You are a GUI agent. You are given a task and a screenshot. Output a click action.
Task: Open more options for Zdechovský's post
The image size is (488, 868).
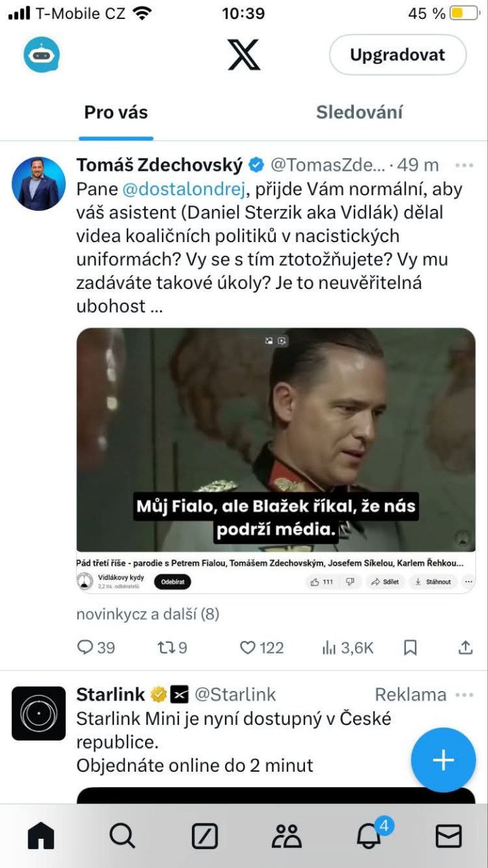tap(464, 165)
